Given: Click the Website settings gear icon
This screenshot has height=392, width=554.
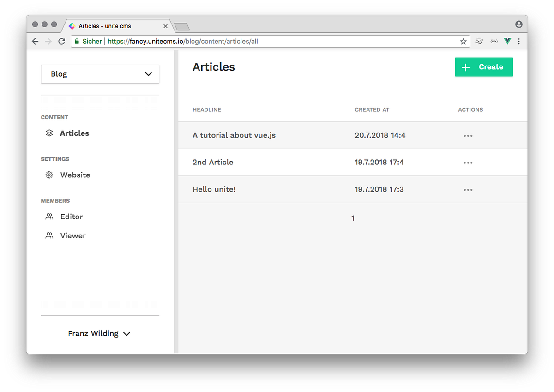Looking at the screenshot, I should [x=49, y=175].
